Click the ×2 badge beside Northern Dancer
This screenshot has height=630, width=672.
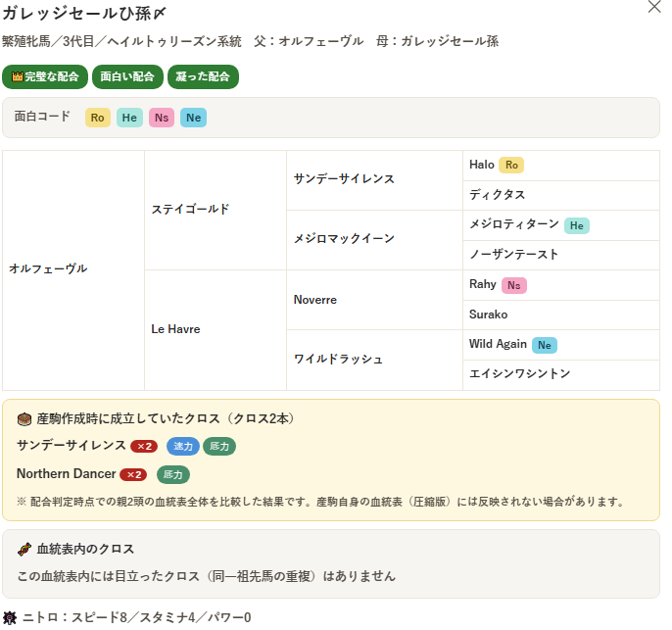(x=133, y=474)
